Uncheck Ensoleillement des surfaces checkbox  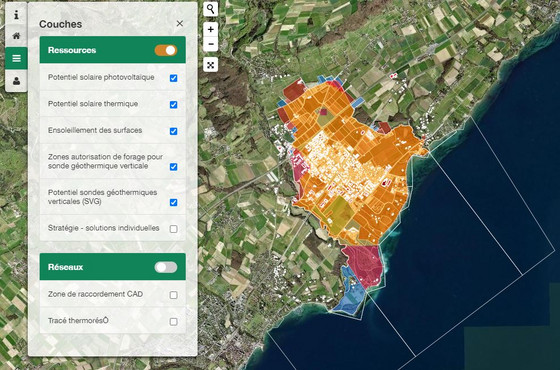[x=174, y=131]
